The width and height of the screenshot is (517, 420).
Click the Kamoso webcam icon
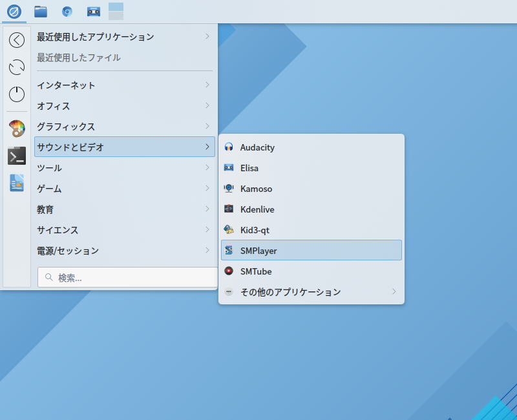[229, 189]
